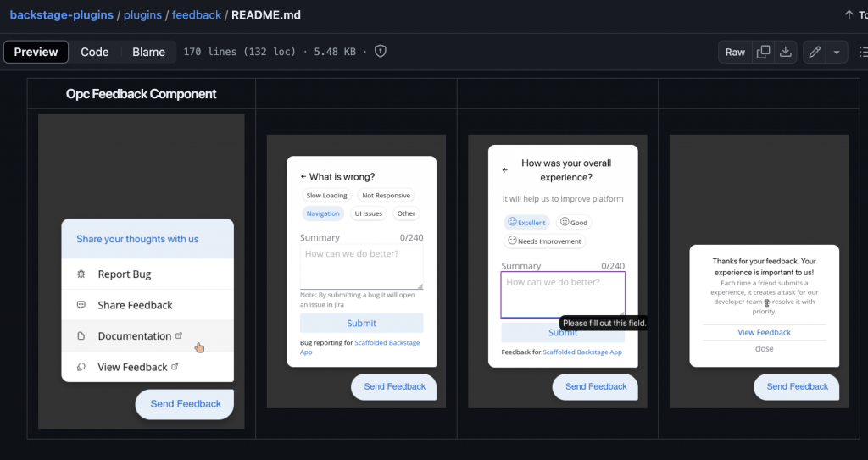
Task: Switch to the Blame tab
Action: tap(148, 52)
